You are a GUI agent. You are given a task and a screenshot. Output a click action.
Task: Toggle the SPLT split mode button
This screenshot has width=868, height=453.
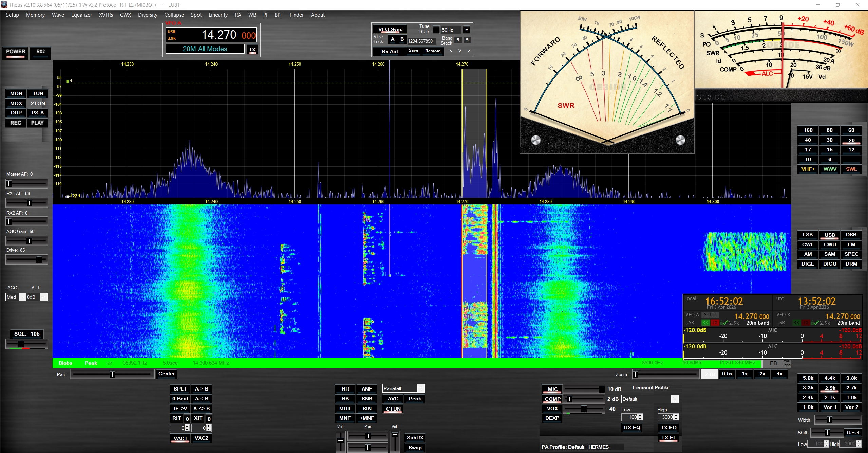coord(180,389)
